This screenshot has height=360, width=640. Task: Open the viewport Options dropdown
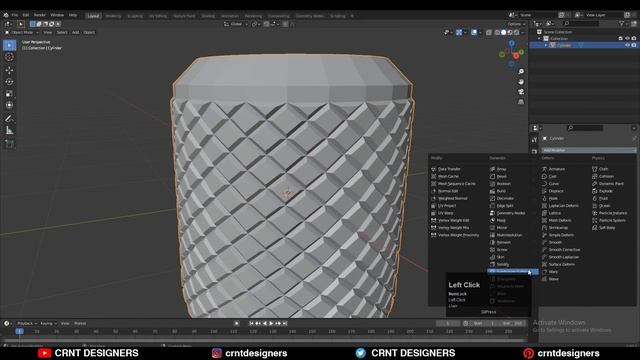(516, 24)
